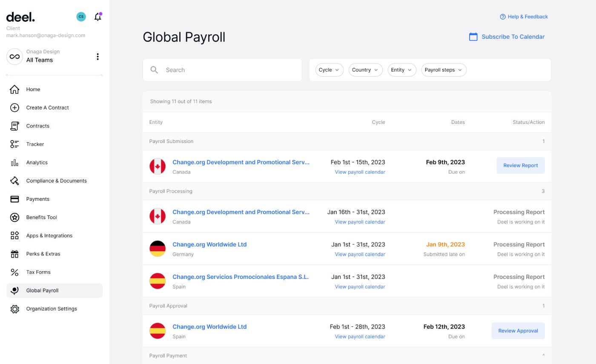Screen dimensions: 596x364
Task: Click the Analytics bar chart icon
Action: click(14, 163)
